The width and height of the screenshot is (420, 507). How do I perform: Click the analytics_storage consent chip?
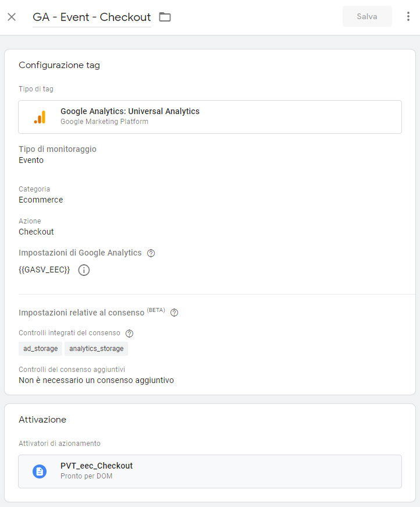[97, 349]
